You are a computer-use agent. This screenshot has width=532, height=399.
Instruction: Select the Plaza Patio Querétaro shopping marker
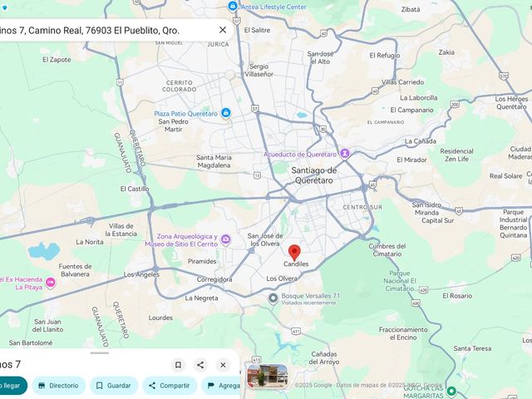(x=225, y=113)
